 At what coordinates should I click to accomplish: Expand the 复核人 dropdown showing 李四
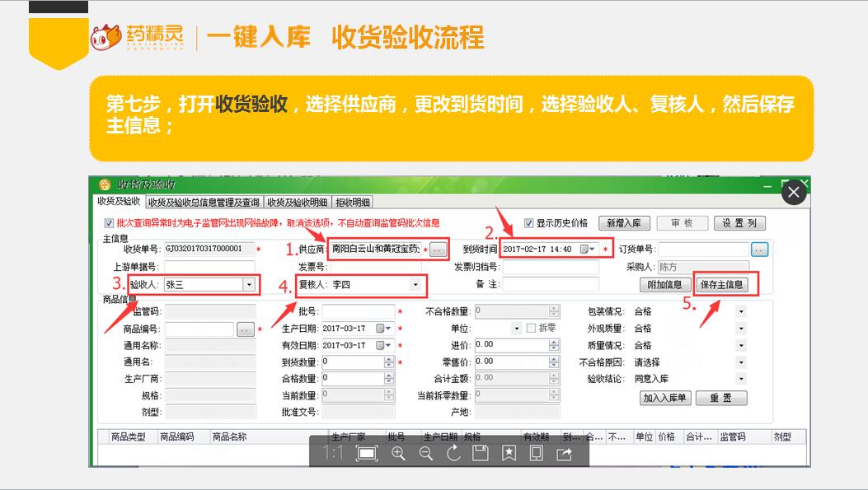pos(415,285)
